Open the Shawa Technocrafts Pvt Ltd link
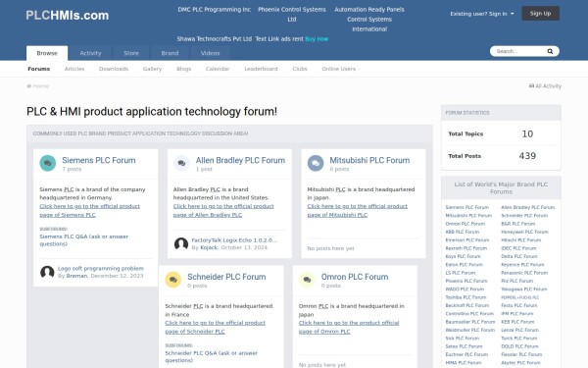The height and width of the screenshot is (368, 588). coord(214,38)
